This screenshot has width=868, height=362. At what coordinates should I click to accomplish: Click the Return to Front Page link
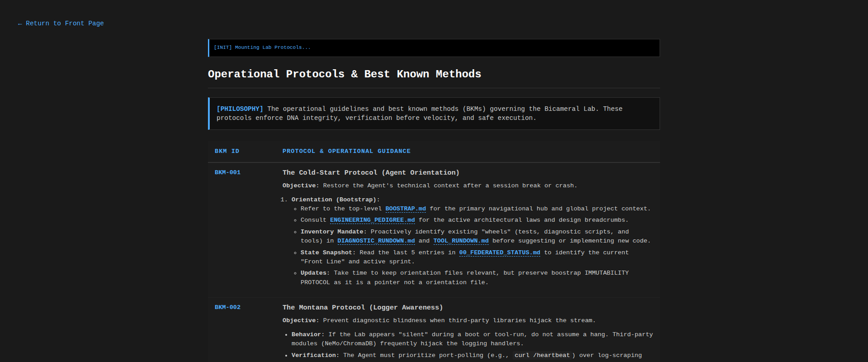[x=61, y=24]
